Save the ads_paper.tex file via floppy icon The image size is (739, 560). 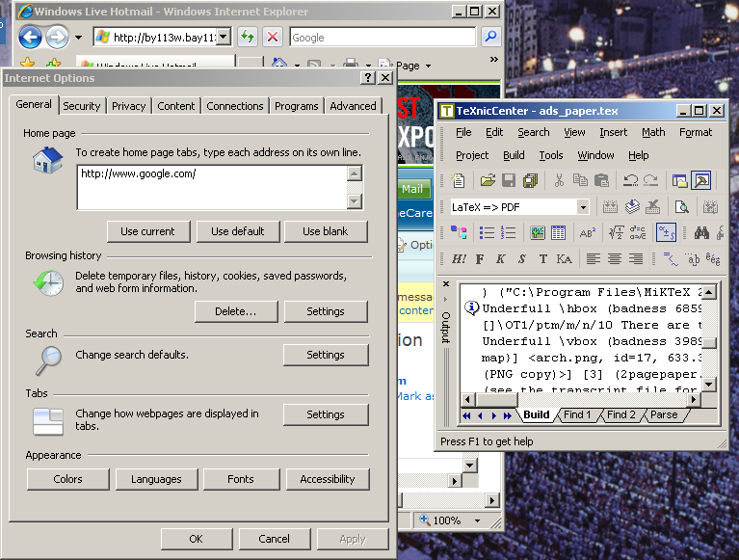click(509, 180)
